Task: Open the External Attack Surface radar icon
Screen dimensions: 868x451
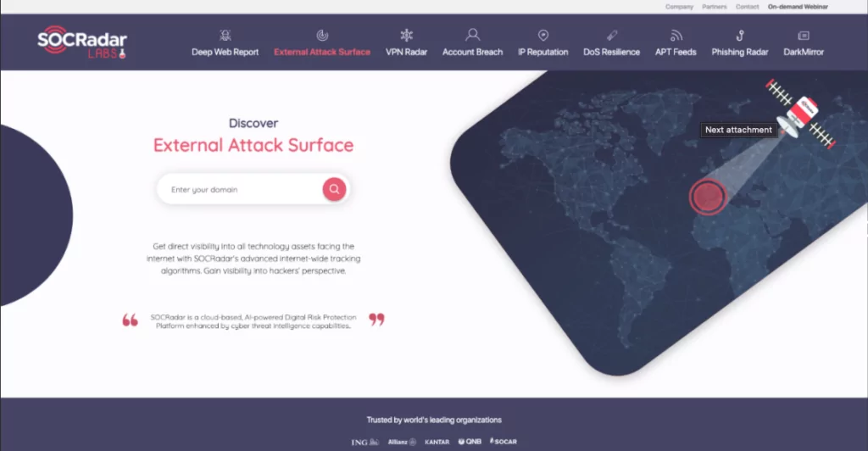Action: (x=322, y=36)
